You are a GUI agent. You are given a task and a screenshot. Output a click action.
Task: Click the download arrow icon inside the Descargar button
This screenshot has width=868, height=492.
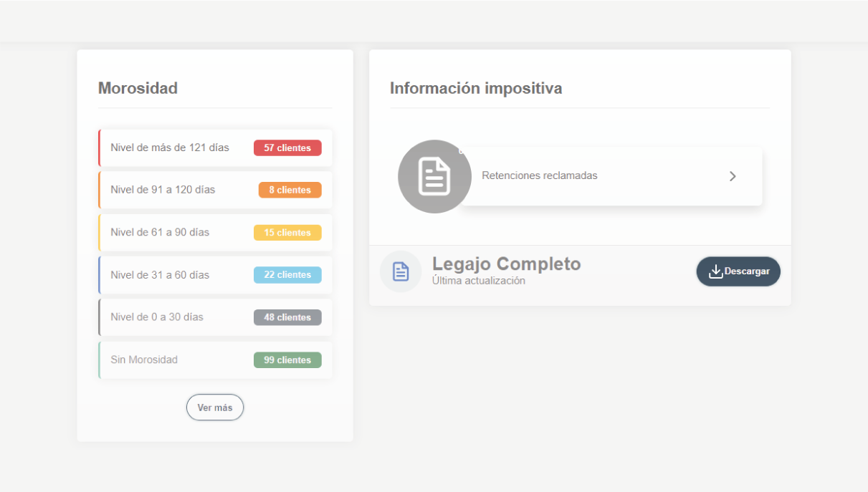(715, 271)
